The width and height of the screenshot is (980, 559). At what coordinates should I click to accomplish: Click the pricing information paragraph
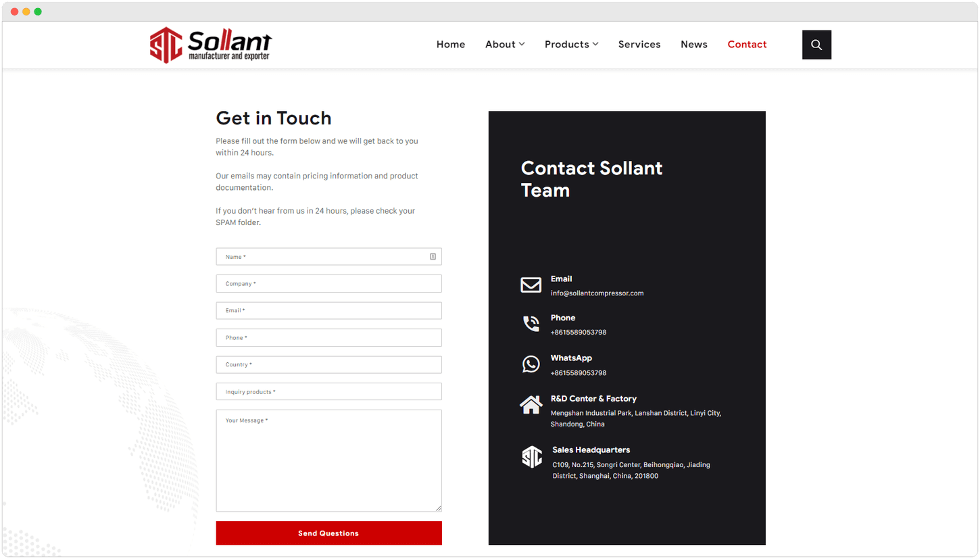[317, 182]
